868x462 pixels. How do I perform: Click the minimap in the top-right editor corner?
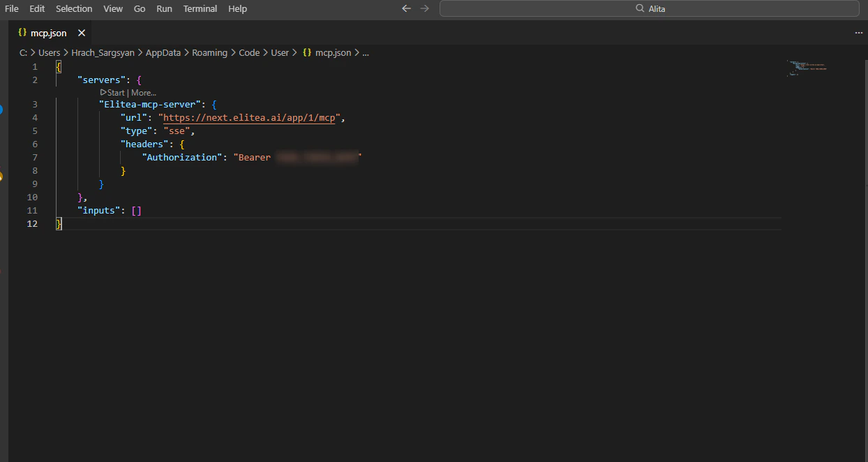[806, 68]
